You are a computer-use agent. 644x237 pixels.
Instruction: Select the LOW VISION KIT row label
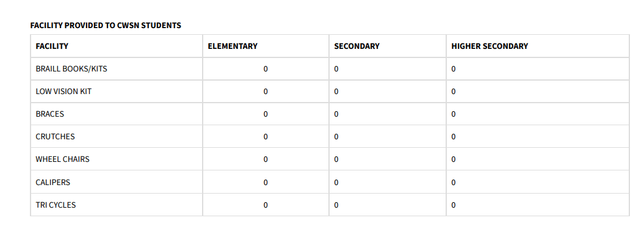pos(63,91)
